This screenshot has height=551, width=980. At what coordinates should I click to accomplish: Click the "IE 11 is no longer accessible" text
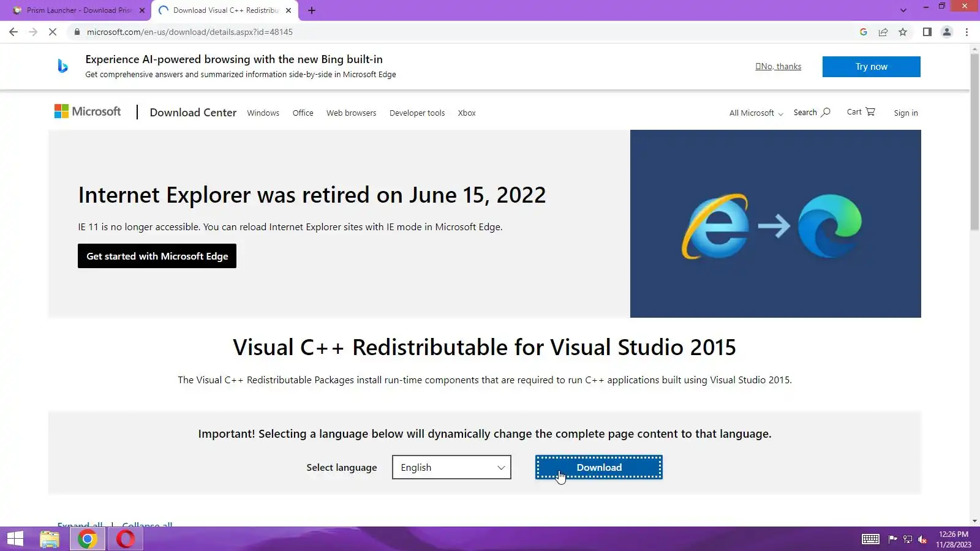(x=290, y=227)
